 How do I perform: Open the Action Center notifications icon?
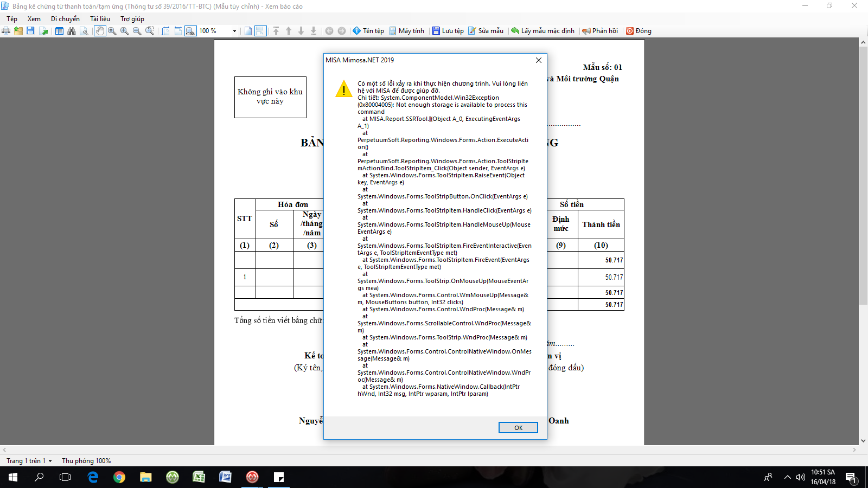[x=851, y=477]
